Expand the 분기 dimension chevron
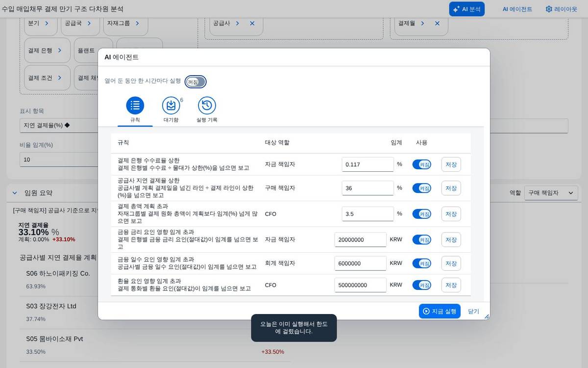Screen dimensions: 588x368 (x=47, y=23)
